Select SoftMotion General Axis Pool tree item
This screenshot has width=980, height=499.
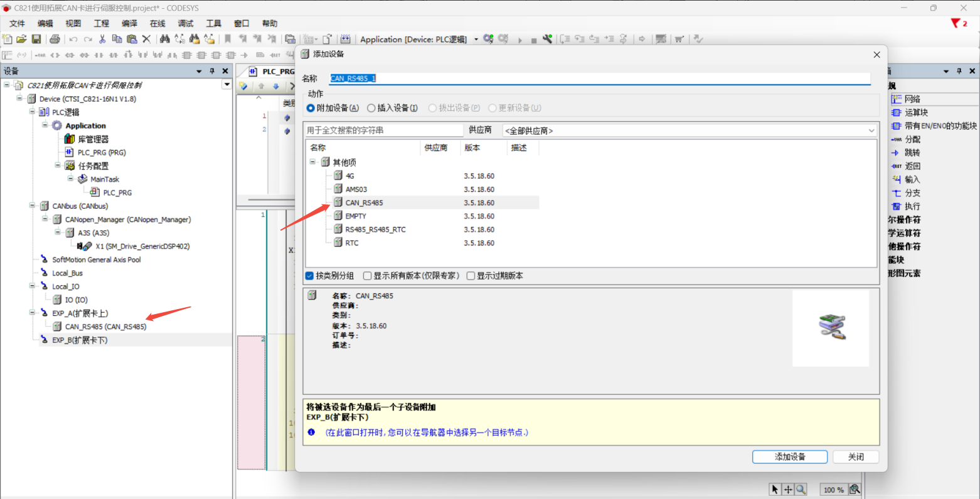pos(96,260)
